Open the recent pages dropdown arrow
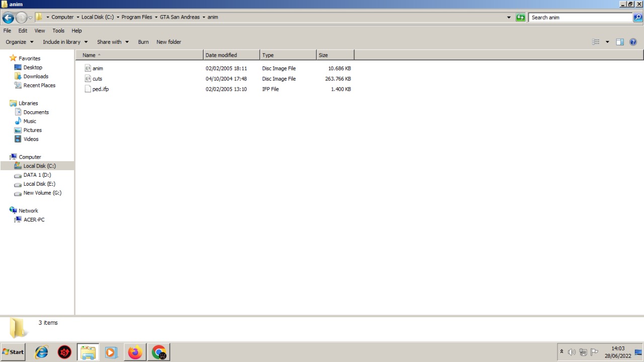 [31, 18]
